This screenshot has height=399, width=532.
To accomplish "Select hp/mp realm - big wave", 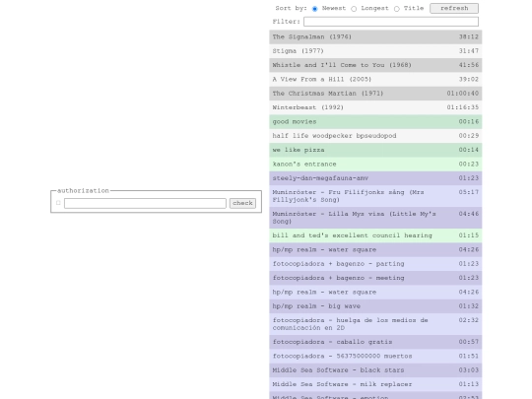I will tap(375, 306).
